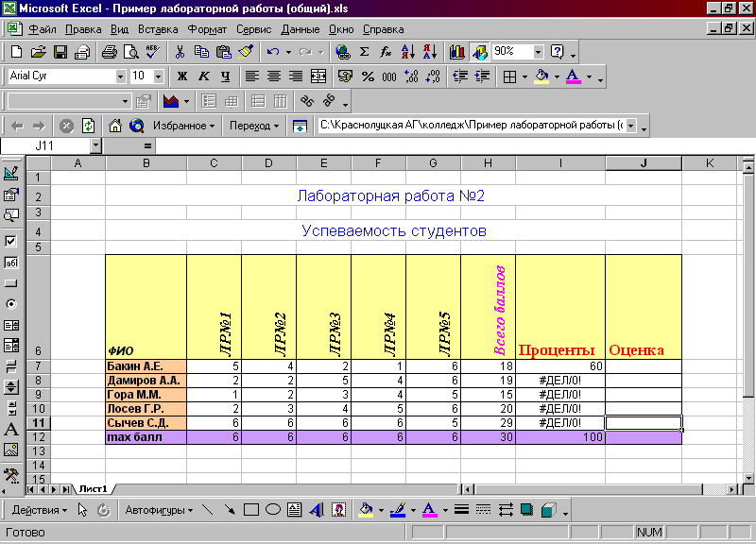Open the Переход go dropdown
Image resolution: width=756 pixels, height=544 pixels.
click(253, 126)
